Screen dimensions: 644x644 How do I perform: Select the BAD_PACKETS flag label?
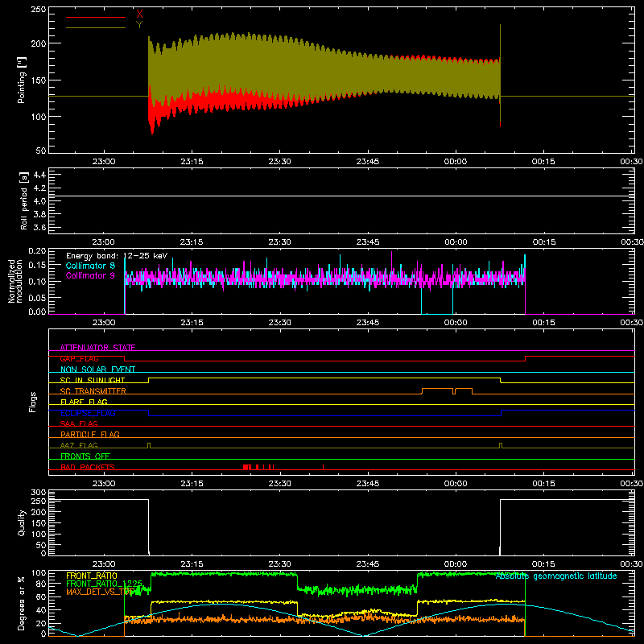tap(88, 467)
